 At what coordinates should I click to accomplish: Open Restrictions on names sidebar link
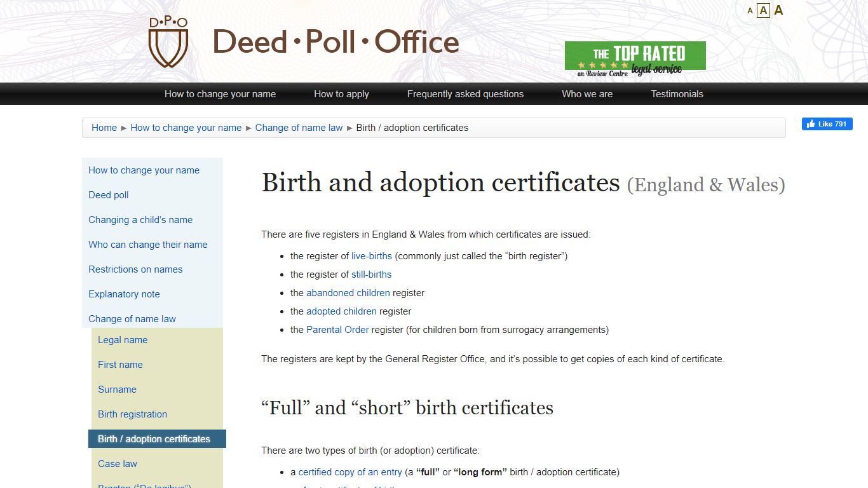tap(135, 269)
